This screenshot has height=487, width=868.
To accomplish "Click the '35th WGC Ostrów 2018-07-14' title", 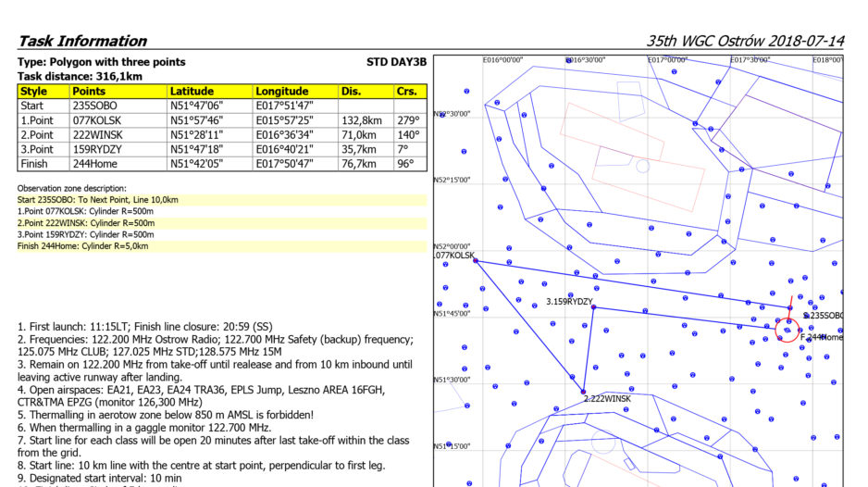I will coord(745,41).
